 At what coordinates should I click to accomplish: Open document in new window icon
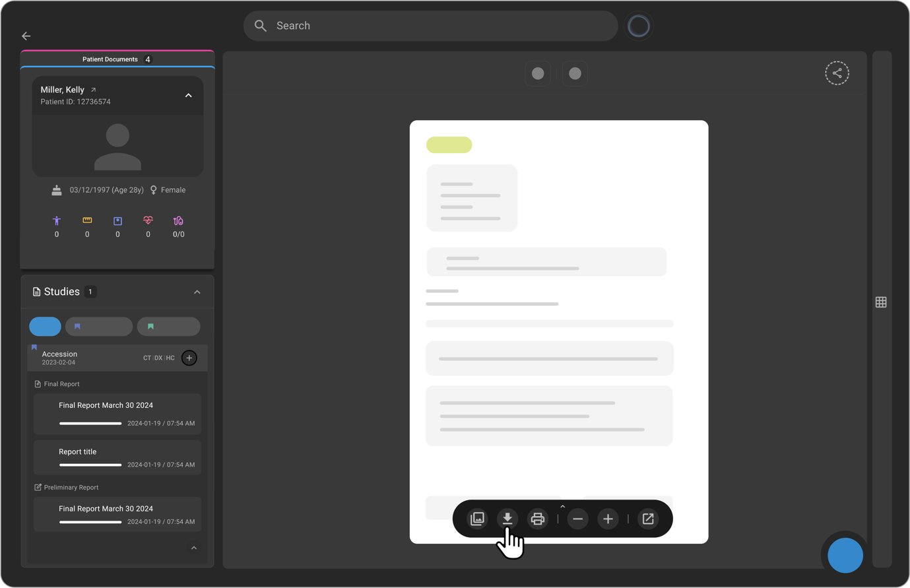point(648,519)
